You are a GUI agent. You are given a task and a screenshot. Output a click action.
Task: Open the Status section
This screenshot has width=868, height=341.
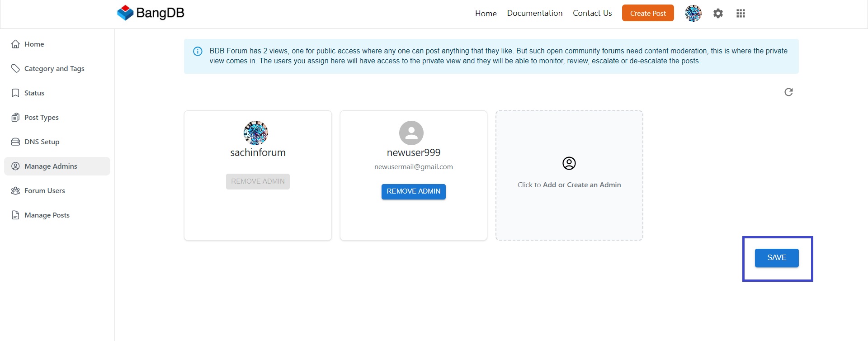(57, 93)
